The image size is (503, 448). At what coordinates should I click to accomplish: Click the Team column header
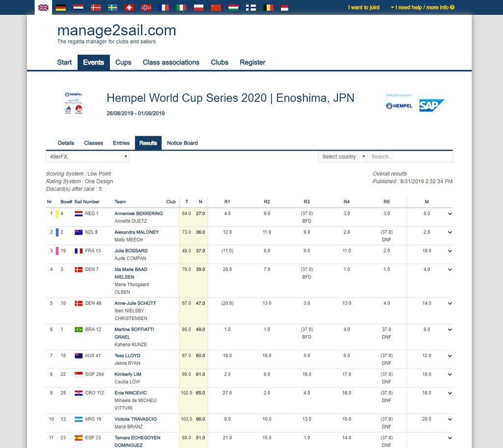point(120,202)
